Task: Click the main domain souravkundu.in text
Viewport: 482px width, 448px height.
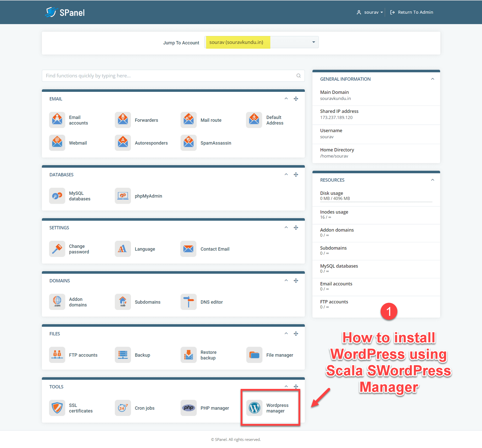Action: pos(335,98)
